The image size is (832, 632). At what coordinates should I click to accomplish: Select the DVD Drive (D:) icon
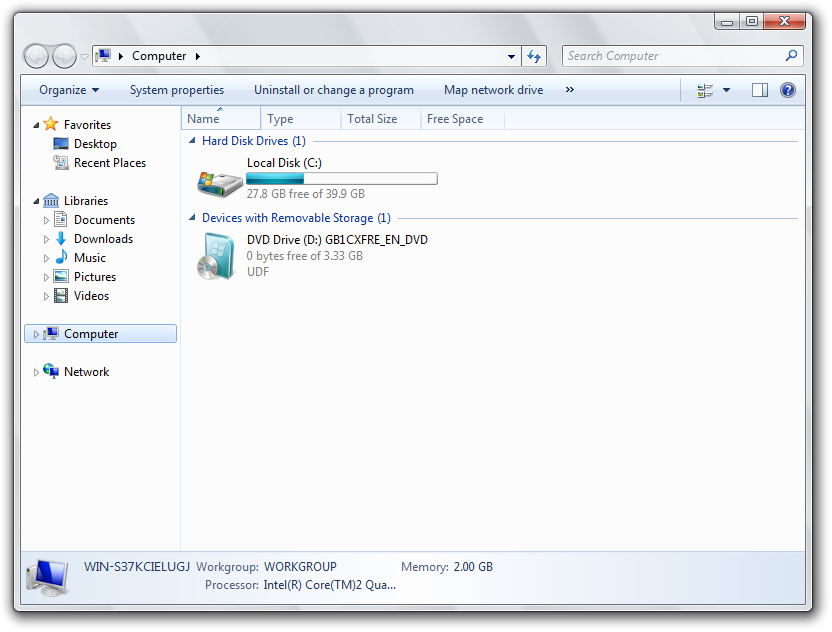(x=216, y=256)
